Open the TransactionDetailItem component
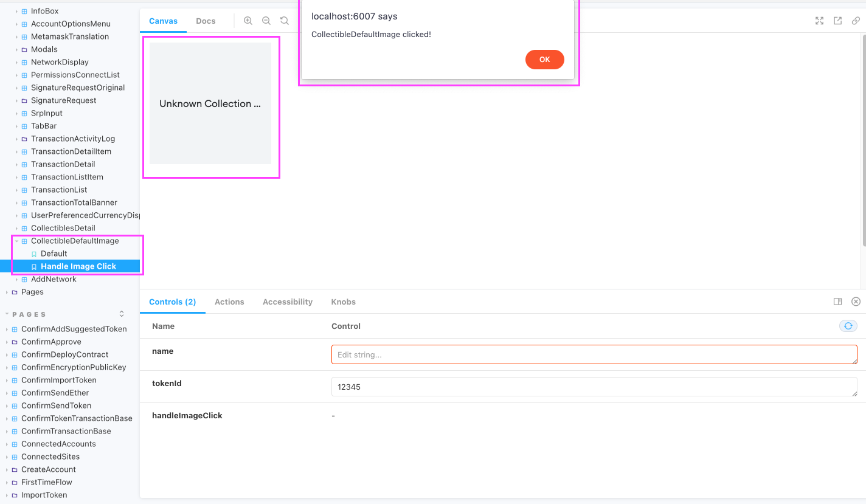Viewport: 866px width, 504px height. tap(71, 151)
